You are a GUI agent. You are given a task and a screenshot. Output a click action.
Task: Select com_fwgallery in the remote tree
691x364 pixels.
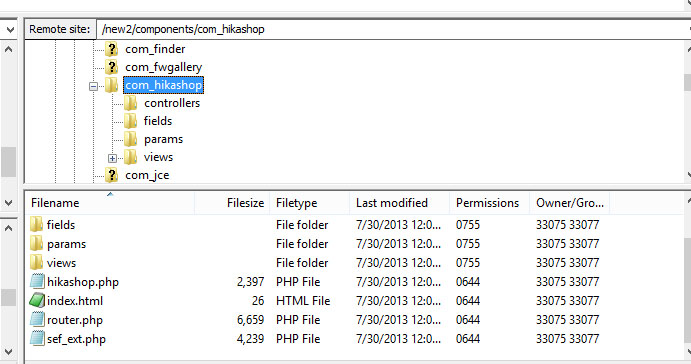point(163,67)
